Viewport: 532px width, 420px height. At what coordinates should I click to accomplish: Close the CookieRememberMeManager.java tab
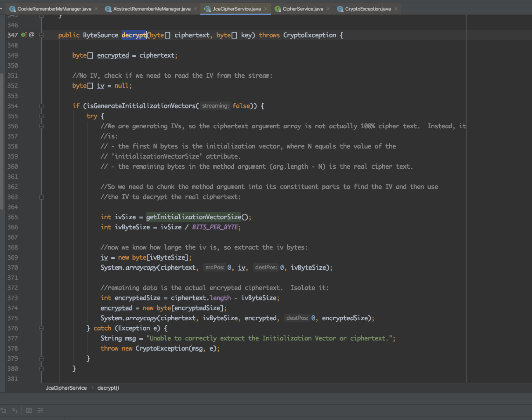coord(96,9)
